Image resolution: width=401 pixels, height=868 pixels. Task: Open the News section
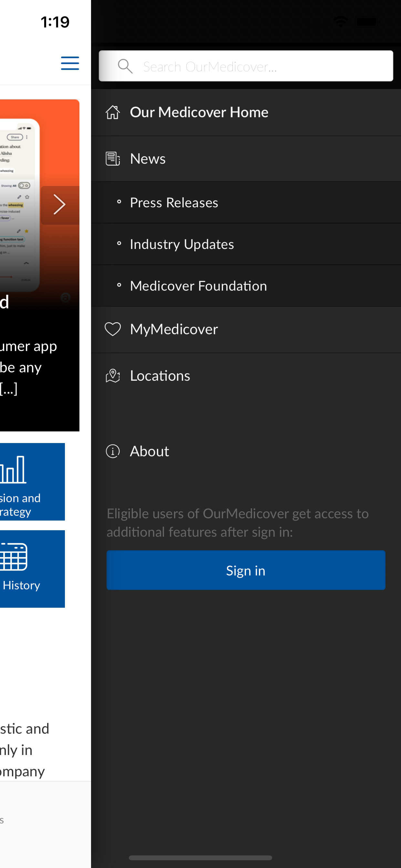[246, 159]
